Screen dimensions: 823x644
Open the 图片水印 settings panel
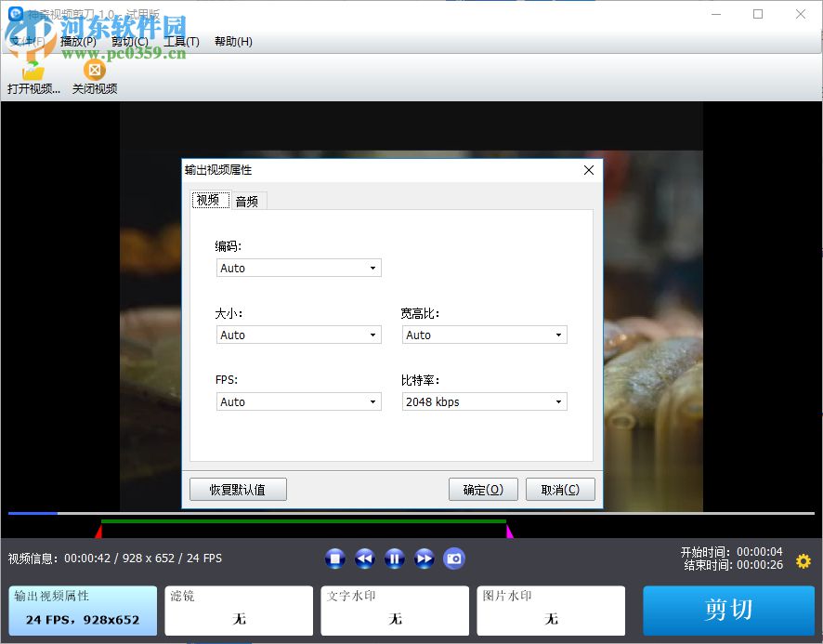[x=551, y=611]
